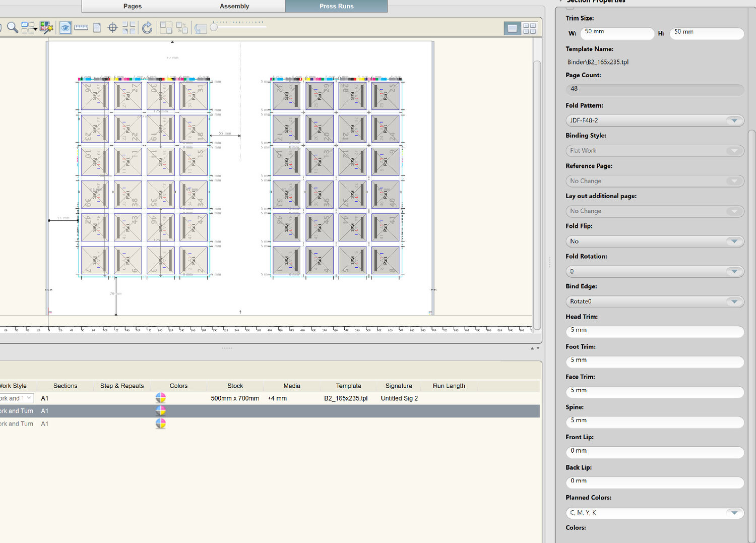This screenshot has height=543, width=756.
Task: Click CMYK color icon in the 500mm x 700mm row
Action: coord(161,398)
